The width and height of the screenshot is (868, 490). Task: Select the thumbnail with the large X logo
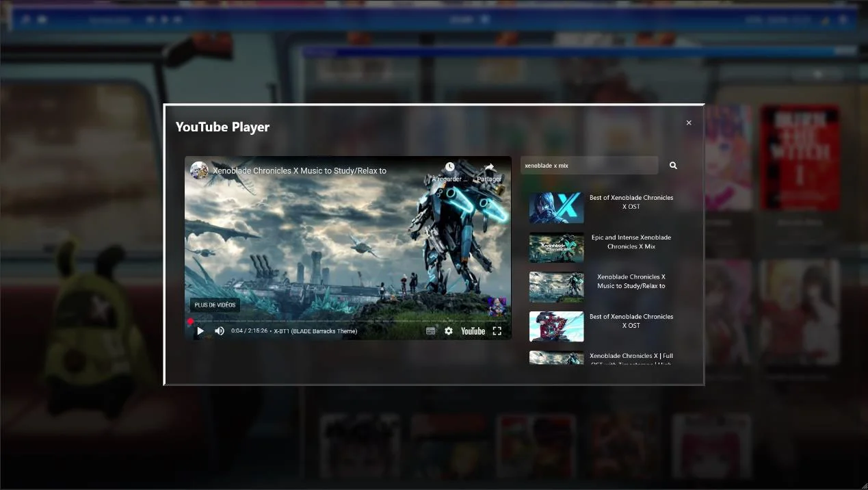[x=557, y=207]
